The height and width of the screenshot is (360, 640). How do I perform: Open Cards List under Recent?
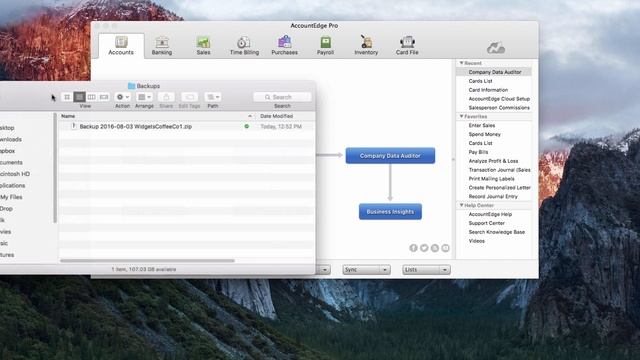coord(480,81)
